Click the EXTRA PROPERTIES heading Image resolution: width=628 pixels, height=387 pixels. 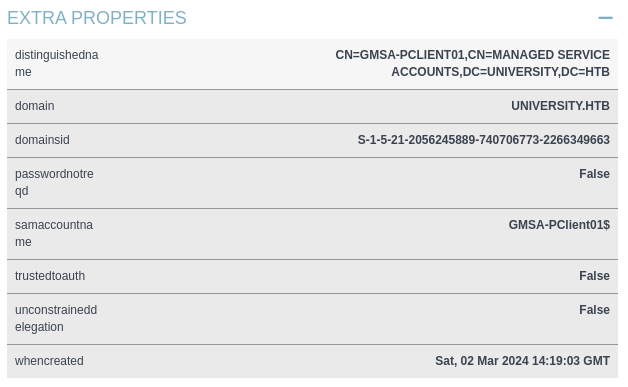[x=97, y=18]
